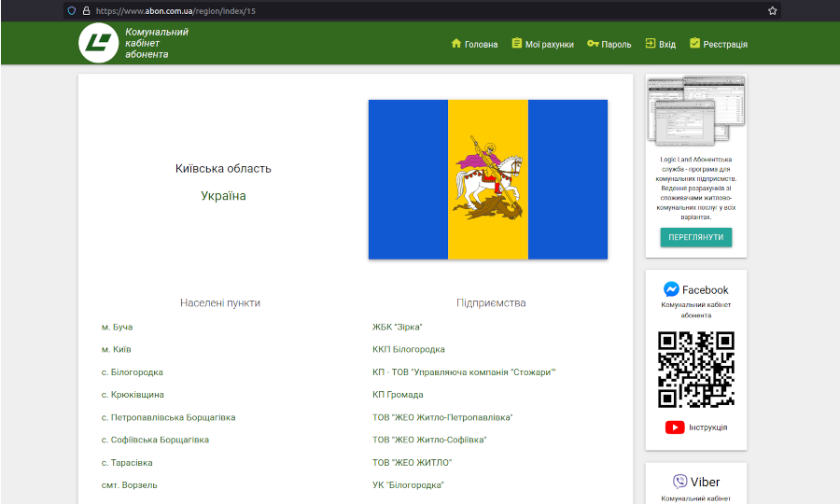Click the Україна country link
Viewport: 840px width, 504px height.
click(x=223, y=196)
